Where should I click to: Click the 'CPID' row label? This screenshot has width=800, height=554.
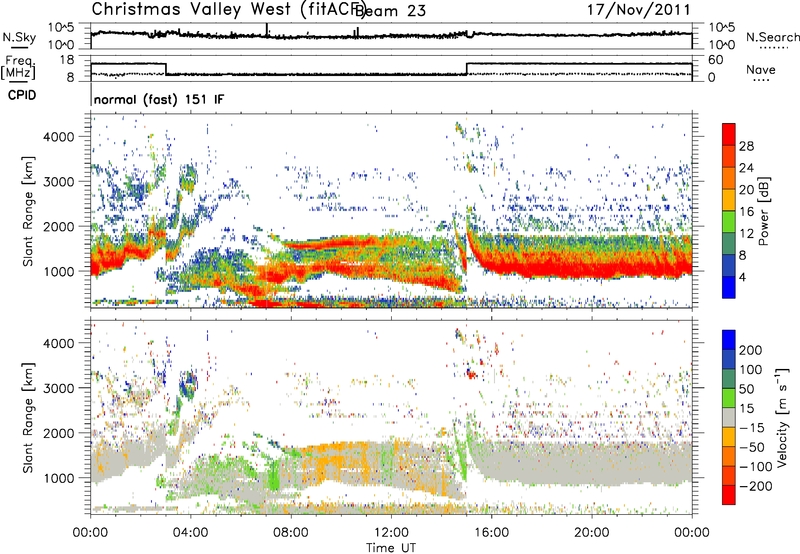[x=22, y=95]
